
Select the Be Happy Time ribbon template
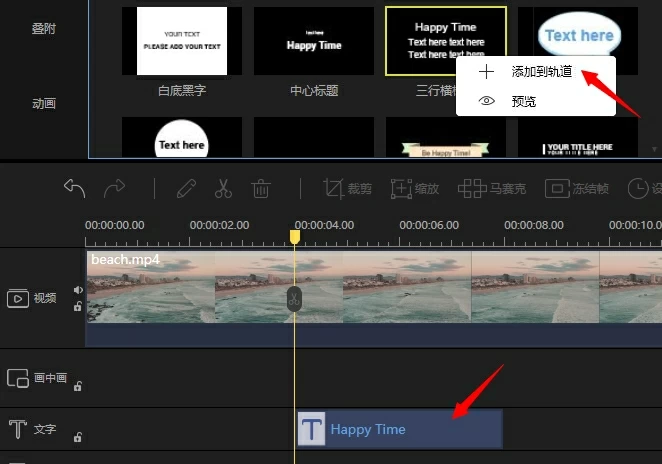coord(446,137)
